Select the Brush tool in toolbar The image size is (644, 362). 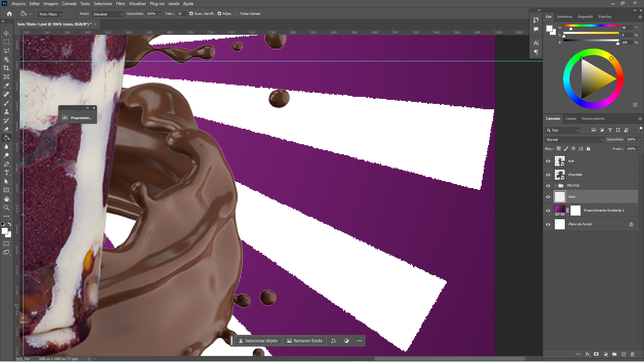[6, 103]
